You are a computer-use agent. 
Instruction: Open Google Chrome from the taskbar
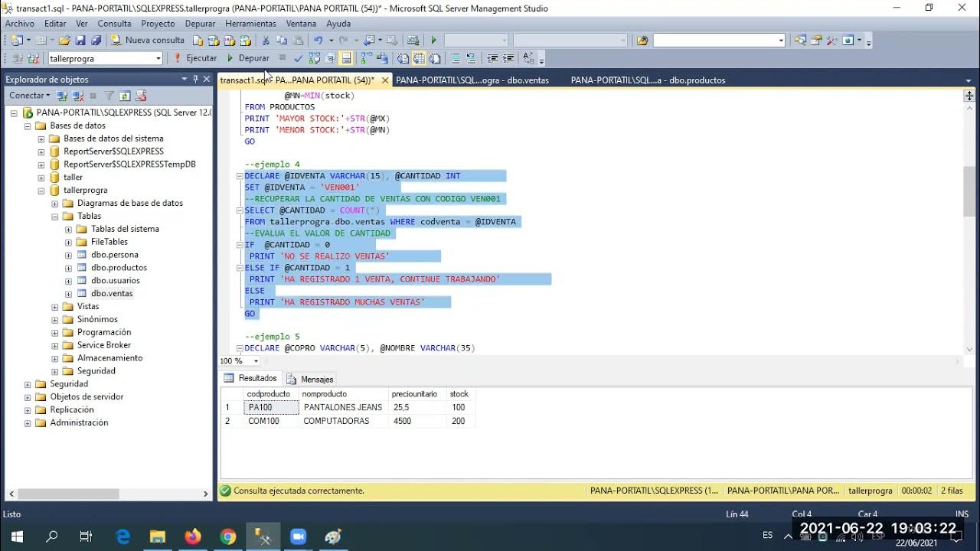pos(227,536)
